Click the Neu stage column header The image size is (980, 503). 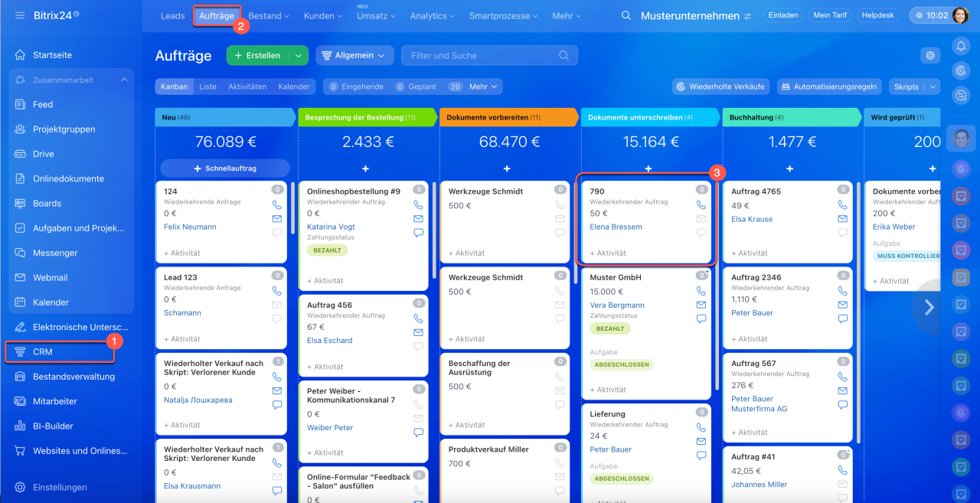[225, 117]
